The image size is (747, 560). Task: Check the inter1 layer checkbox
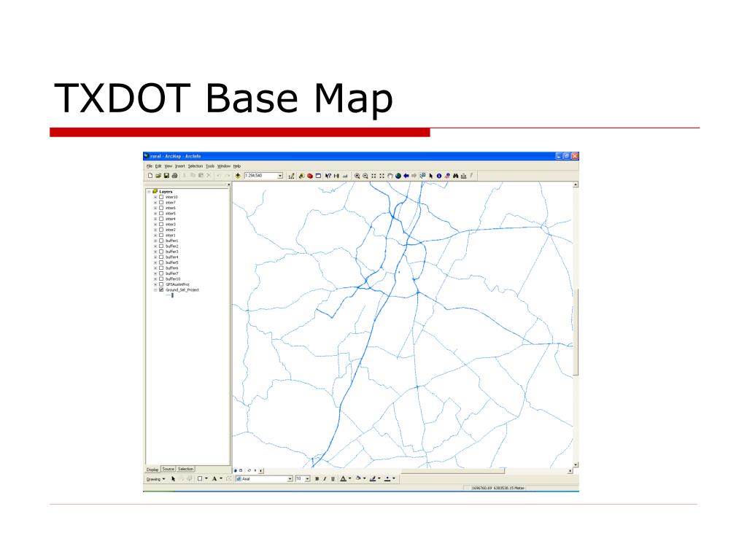161,236
